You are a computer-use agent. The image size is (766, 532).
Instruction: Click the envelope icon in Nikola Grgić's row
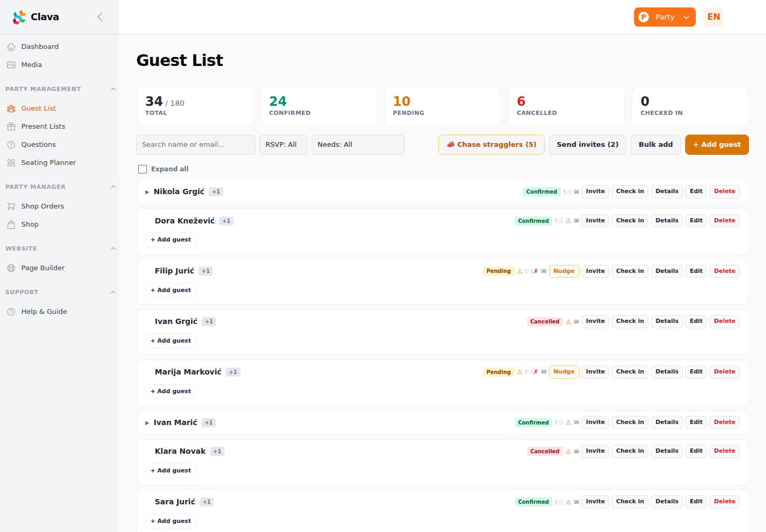click(x=576, y=192)
